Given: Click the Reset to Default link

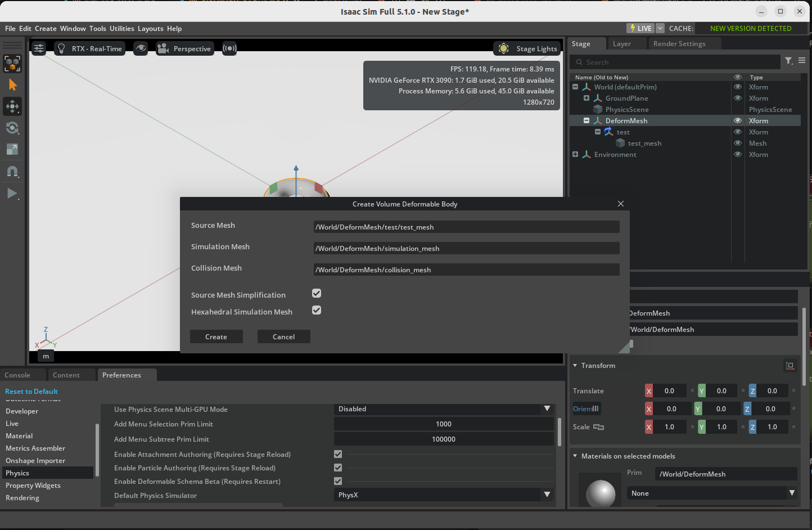Looking at the screenshot, I should (31, 391).
